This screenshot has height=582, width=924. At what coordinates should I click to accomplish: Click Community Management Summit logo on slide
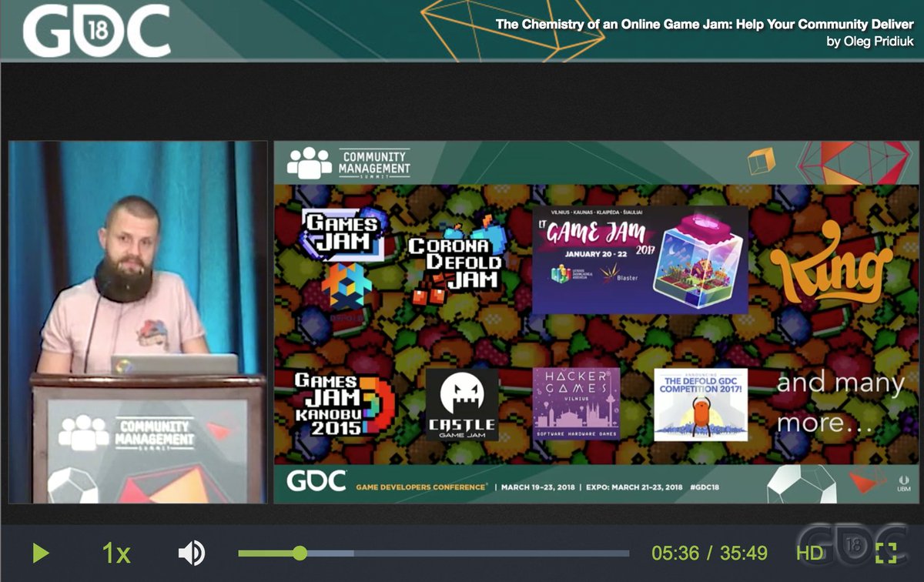click(349, 162)
